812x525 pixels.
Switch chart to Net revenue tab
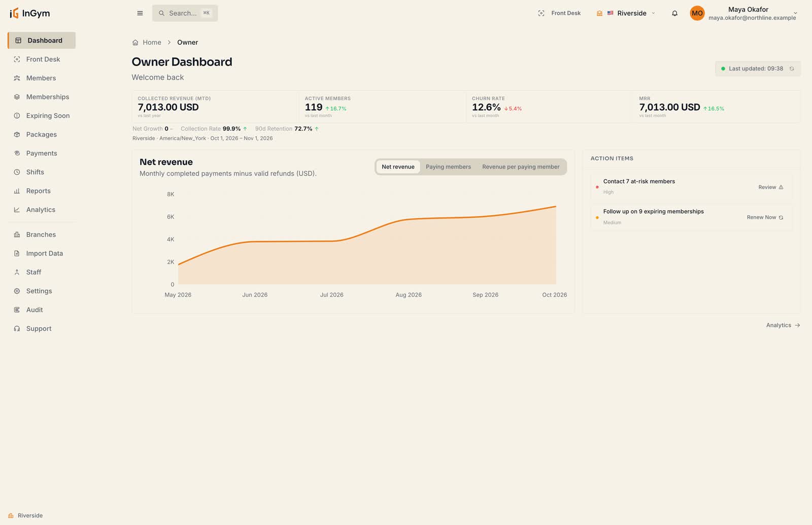[x=398, y=167]
